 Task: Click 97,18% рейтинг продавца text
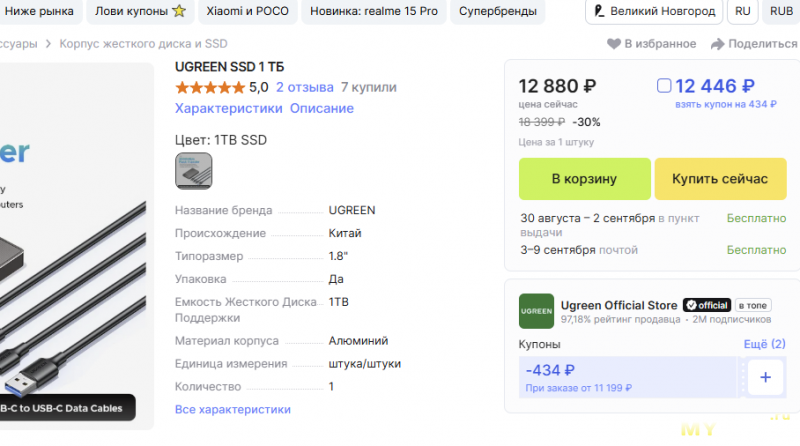[x=620, y=319]
